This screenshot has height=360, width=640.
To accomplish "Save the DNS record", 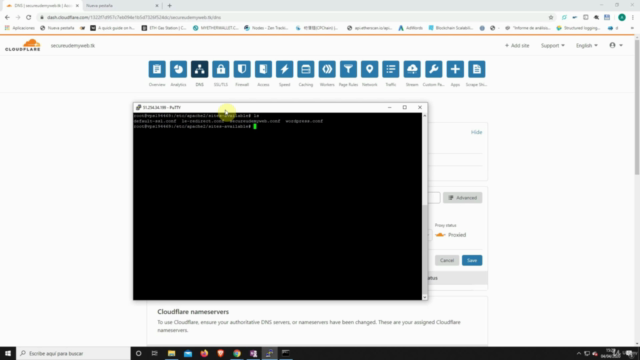I will 472,260.
